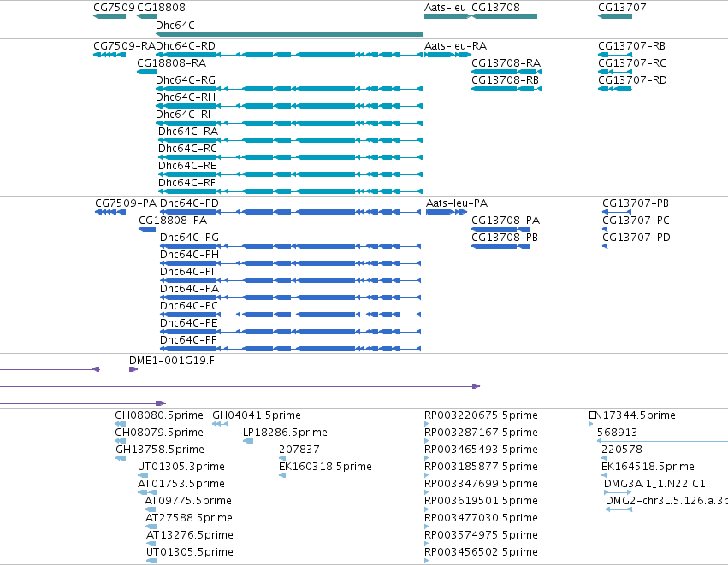Click protein CG13707-PB
Screen dimensions: 728x565
click(636, 203)
